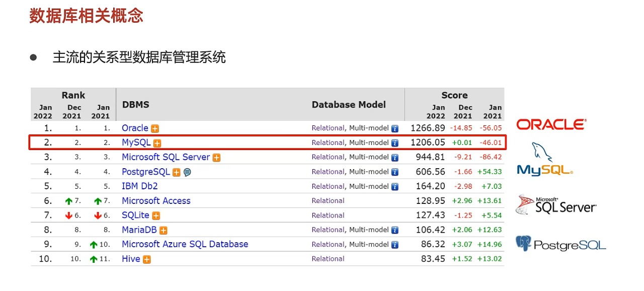Select the score value 606.56

click(430, 172)
